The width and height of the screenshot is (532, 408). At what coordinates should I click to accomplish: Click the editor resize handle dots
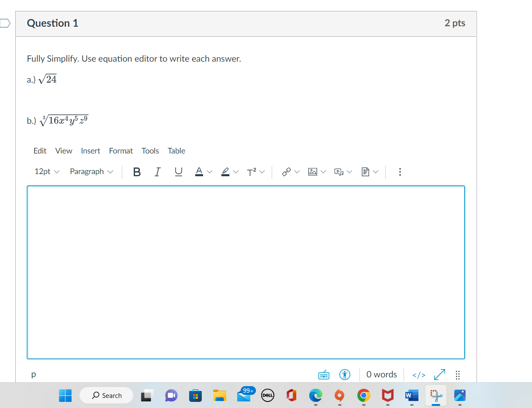(x=458, y=375)
